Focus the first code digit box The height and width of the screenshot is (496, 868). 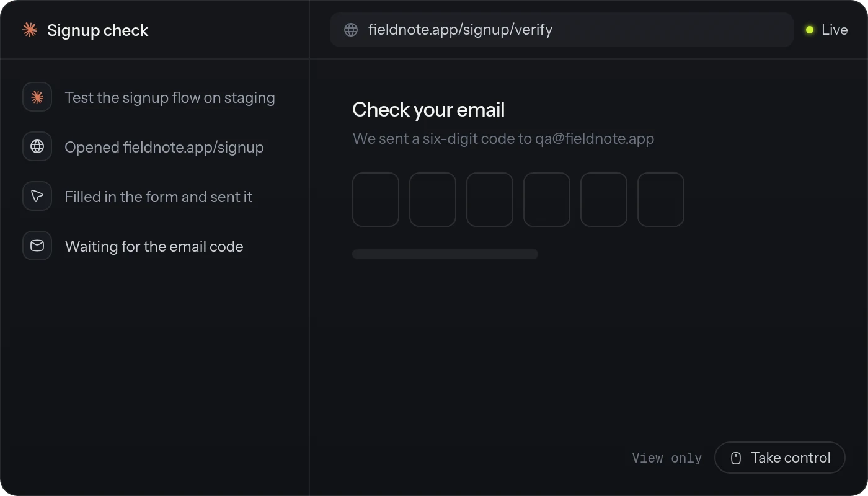pyautogui.click(x=376, y=200)
